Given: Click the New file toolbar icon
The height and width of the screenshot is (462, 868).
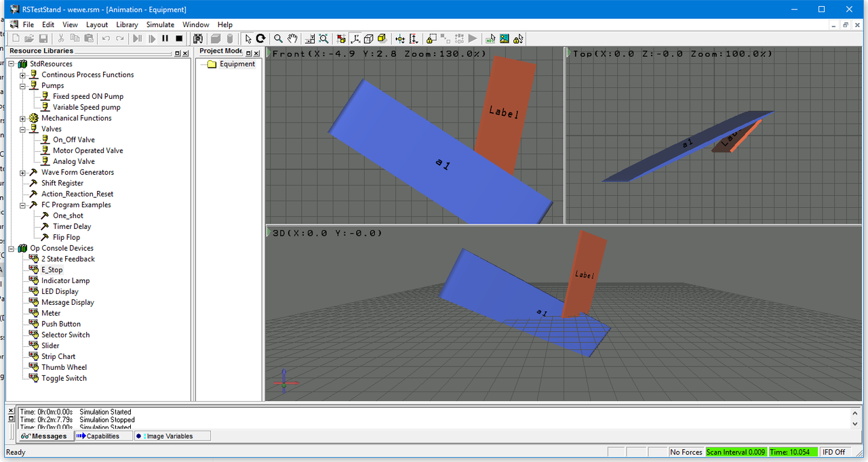Looking at the screenshot, I should pos(16,39).
